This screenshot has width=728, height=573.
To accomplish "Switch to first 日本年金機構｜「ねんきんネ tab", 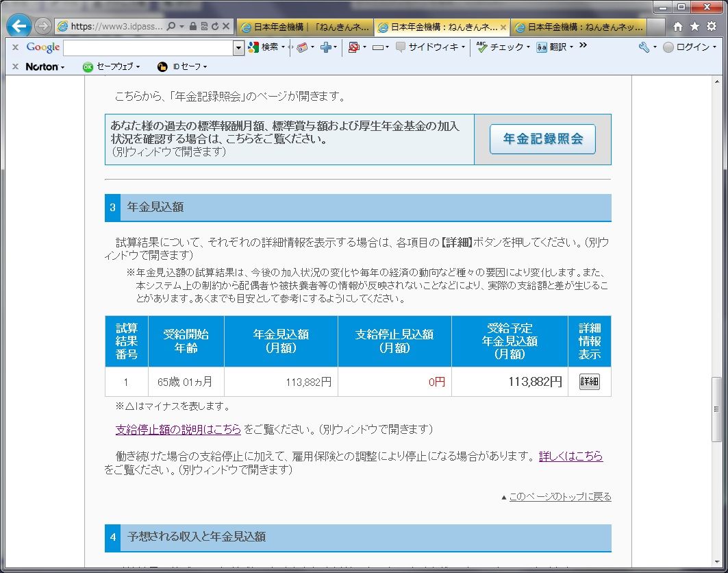I will (305, 27).
